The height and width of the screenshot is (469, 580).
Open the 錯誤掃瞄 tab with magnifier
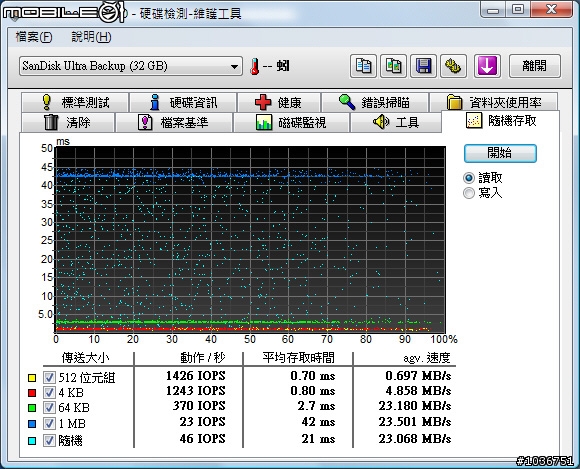point(375,102)
